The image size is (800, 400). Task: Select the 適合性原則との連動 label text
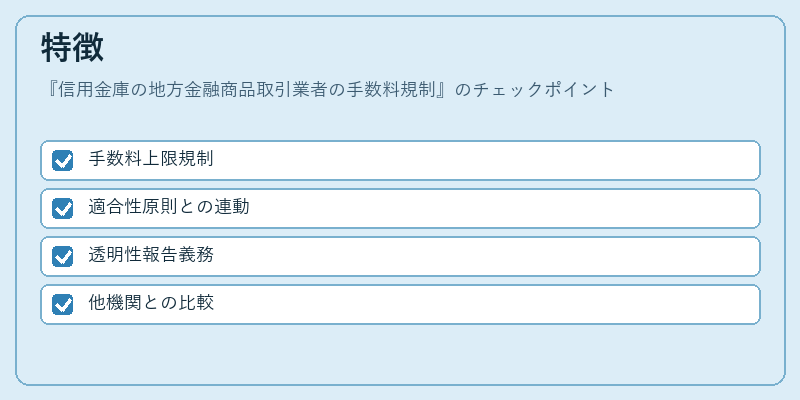[169, 207]
